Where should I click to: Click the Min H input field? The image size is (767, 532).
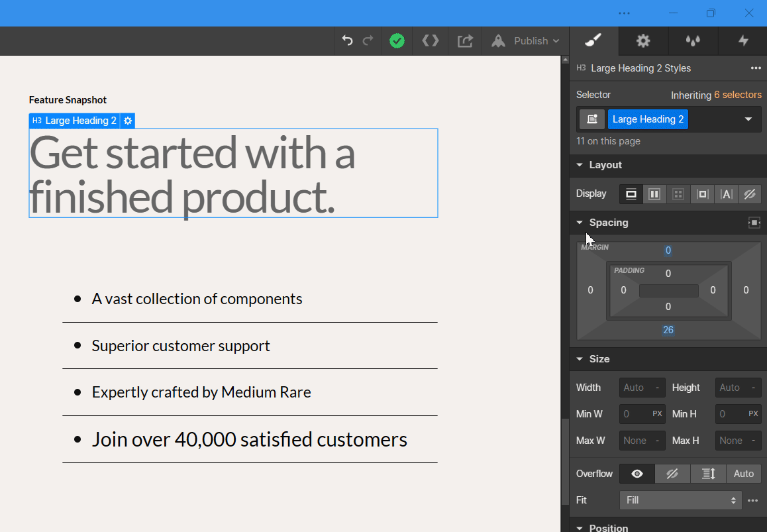pyautogui.click(x=738, y=414)
